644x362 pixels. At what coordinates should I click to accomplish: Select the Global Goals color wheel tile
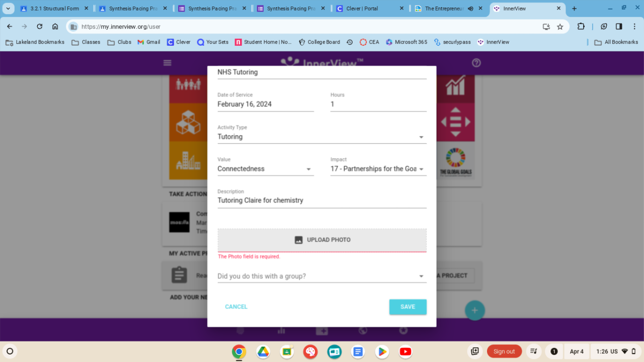tap(455, 160)
